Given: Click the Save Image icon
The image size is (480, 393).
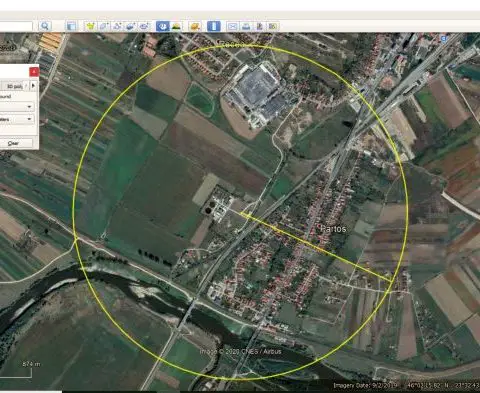Looking at the screenshot, I should tap(259, 26).
